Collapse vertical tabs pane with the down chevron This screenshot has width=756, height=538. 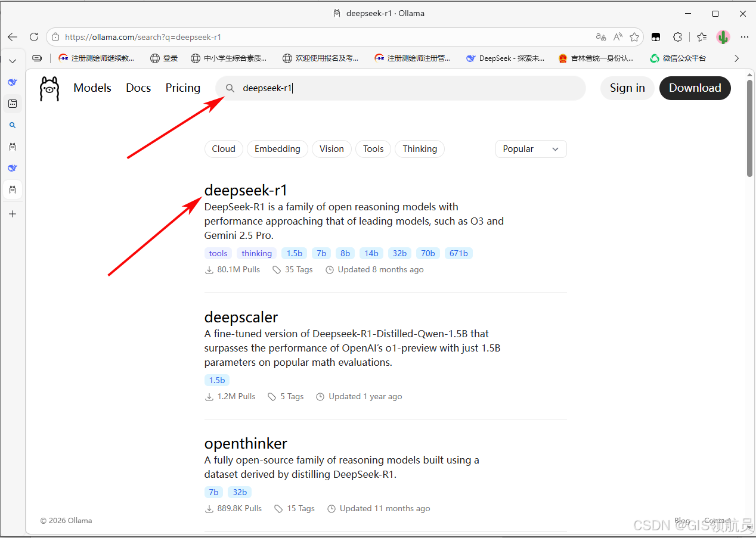(13, 61)
